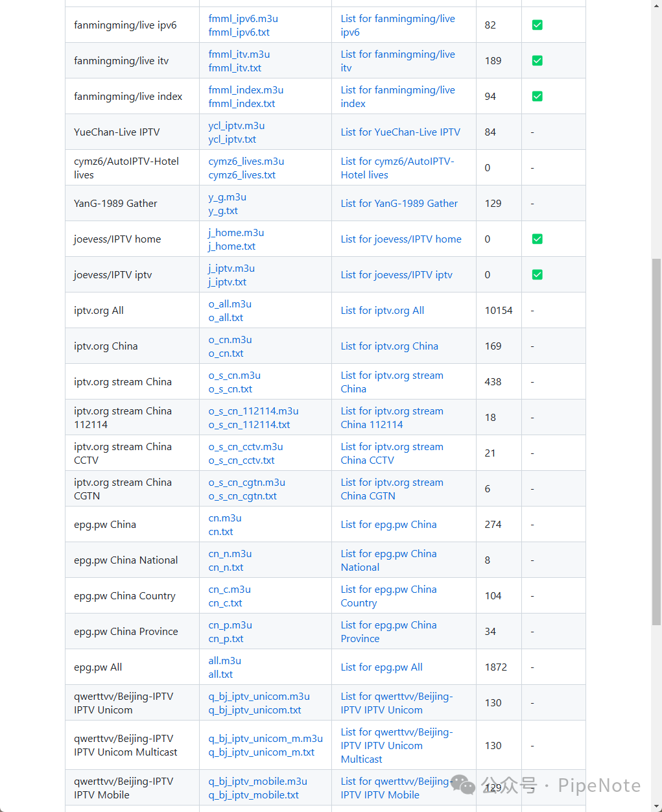This screenshot has height=812, width=662.
Task: Open the fmml_itv.txt link
Action: point(234,67)
